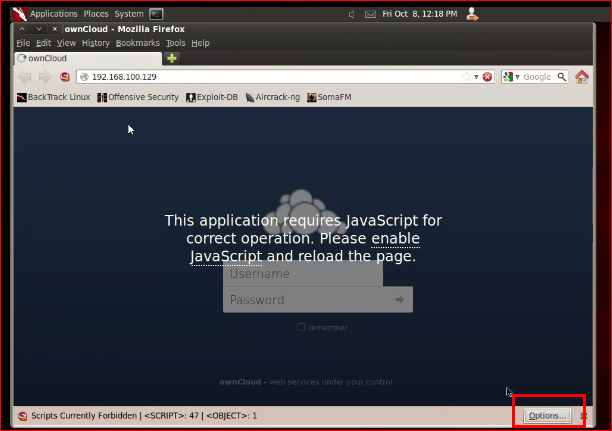This screenshot has width=612, height=431.
Task: Open Firefox File menu
Action: pyautogui.click(x=23, y=43)
